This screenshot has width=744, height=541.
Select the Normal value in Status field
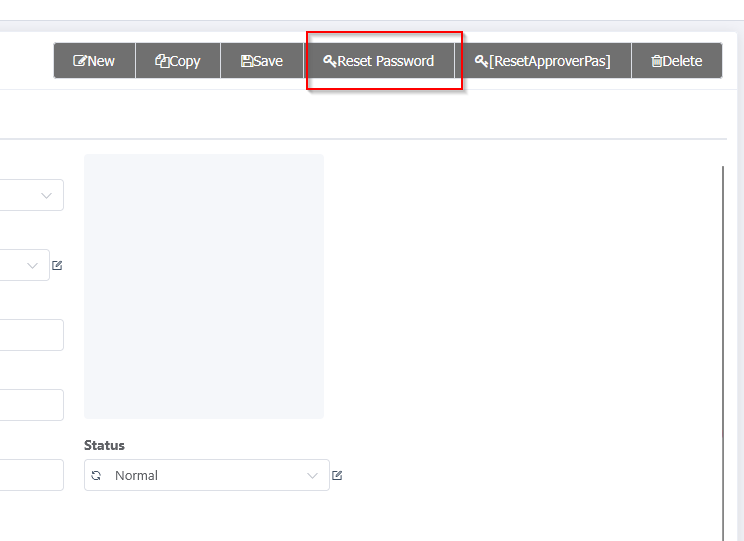137,476
